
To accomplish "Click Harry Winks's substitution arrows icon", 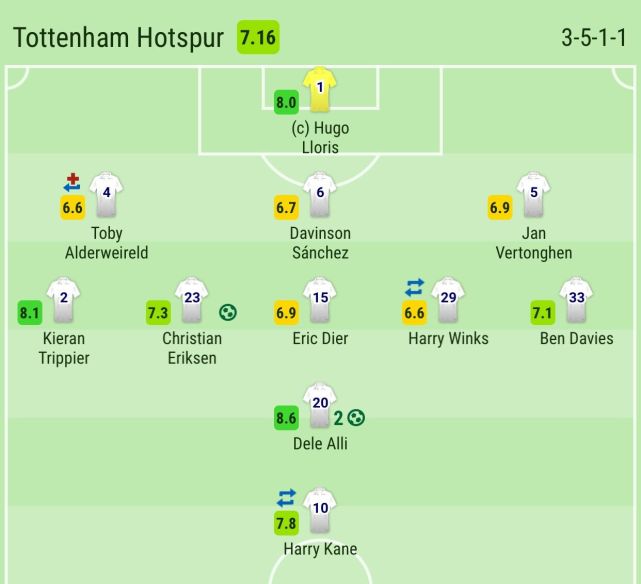I will (x=415, y=288).
